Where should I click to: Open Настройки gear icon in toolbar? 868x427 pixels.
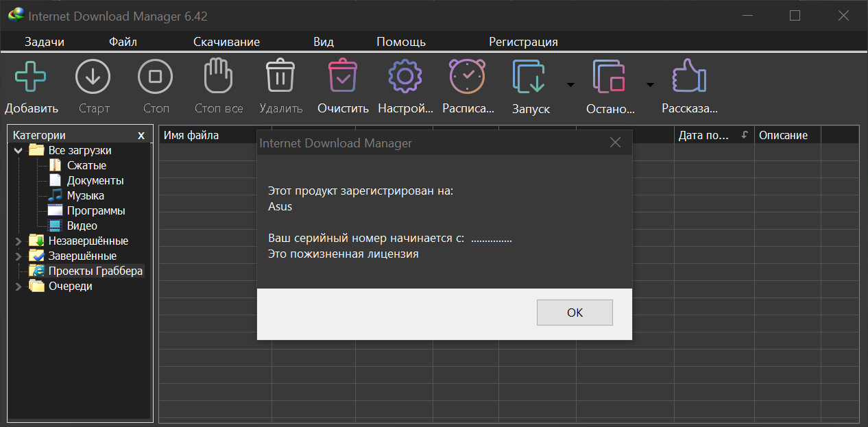click(405, 76)
